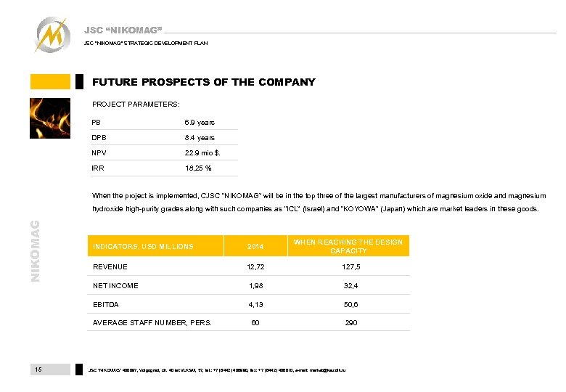The height and width of the screenshot is (392, 566).
Task: Click the orange block beside the slide title
Action: pyautogui.click(x=50, y=81)
